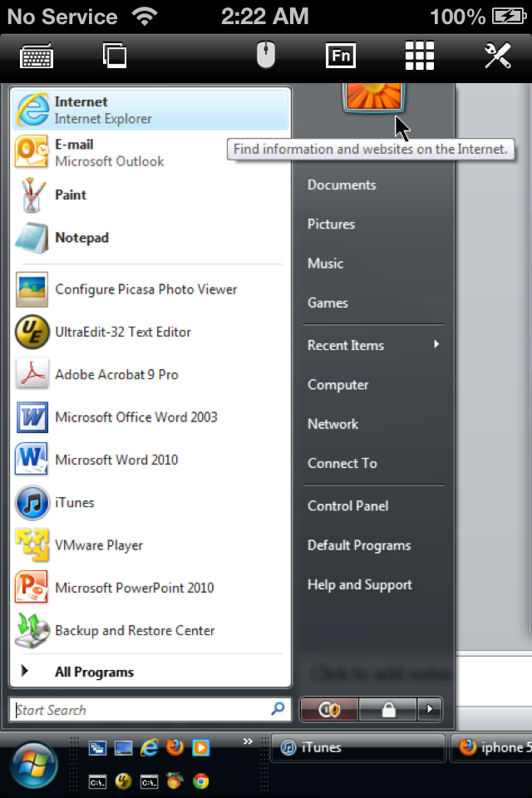Viewport: 532px width, 798px height.
Task: Click the Microsoft Word 2010 icon
Action: click(32, 459)
